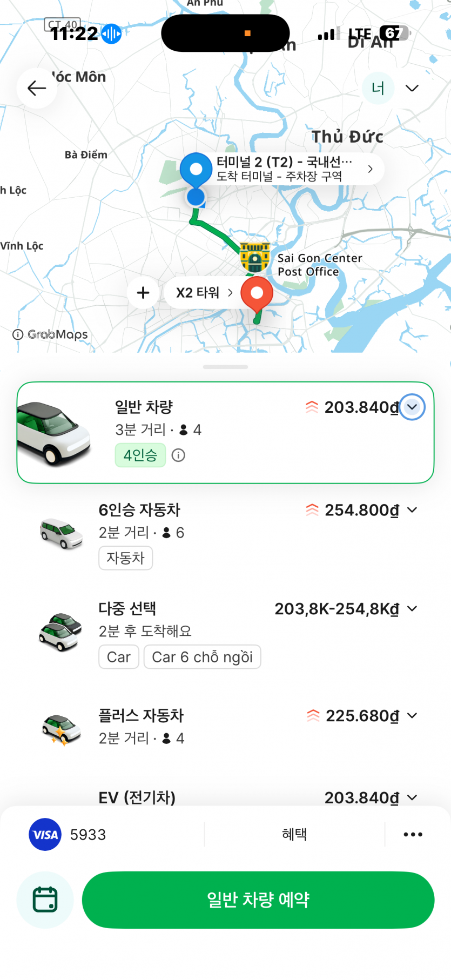The height and width of the screenshot is (980, 451).
Task: Tap the red destination pin
Action: click(x=257, y=294)
